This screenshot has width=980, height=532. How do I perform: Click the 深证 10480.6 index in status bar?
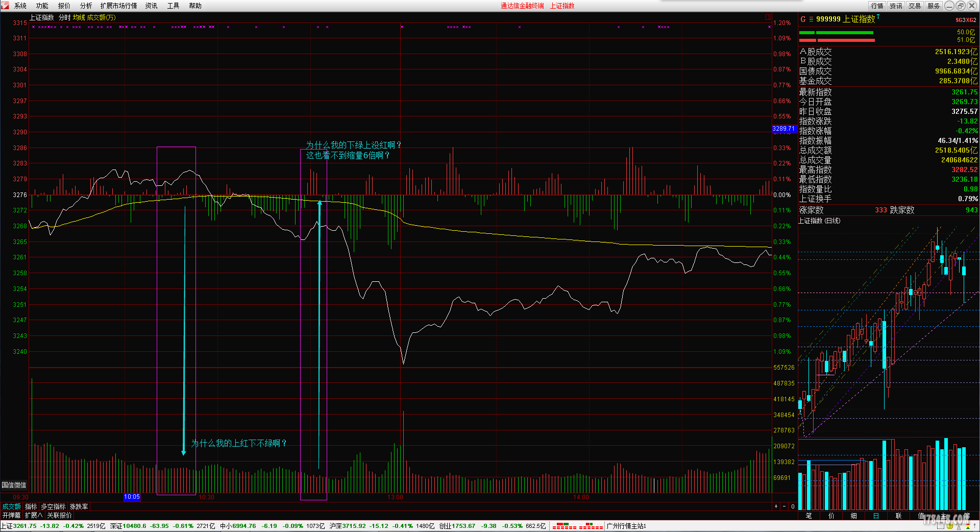pos(163,526)
